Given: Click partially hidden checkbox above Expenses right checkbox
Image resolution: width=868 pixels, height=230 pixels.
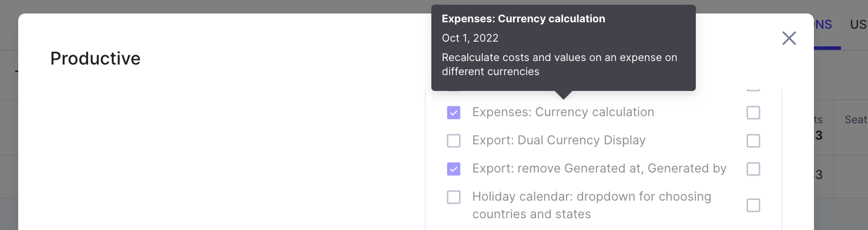Looking at the screenshot, I should pyautogui.click(x=753, y=89).
